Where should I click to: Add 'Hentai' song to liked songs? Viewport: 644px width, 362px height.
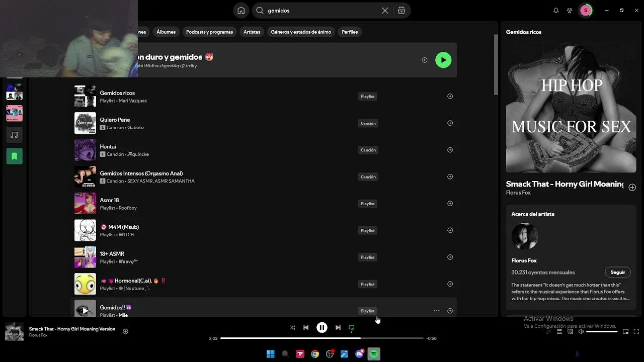450,150
